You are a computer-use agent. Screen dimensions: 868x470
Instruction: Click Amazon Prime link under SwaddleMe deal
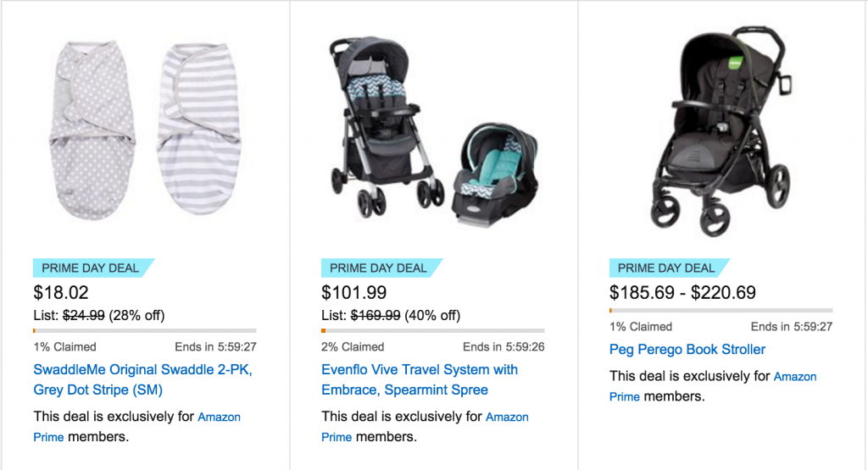pyautogui.click(x=219, y=417)
